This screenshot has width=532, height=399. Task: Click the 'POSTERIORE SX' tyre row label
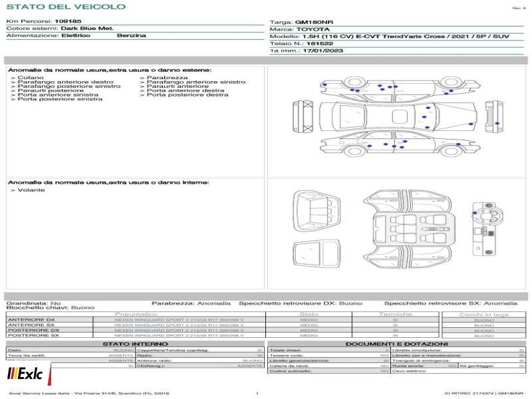click(x=33, y=335)
